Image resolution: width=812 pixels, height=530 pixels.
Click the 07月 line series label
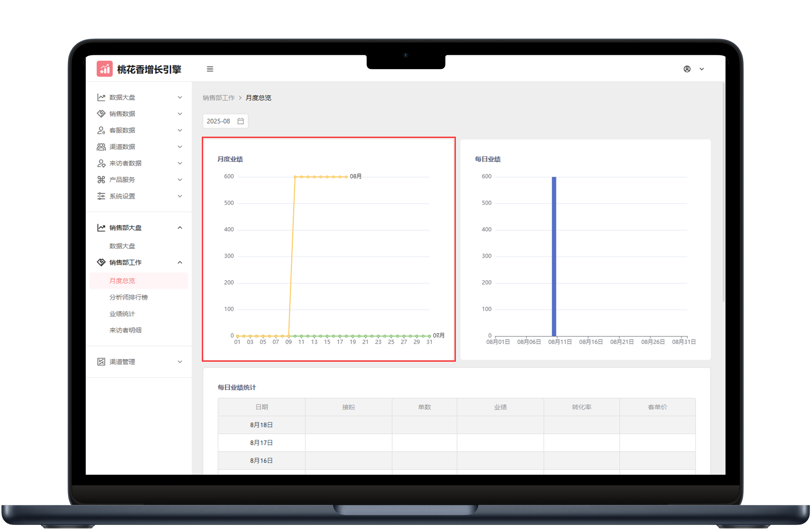coord(439,335)
